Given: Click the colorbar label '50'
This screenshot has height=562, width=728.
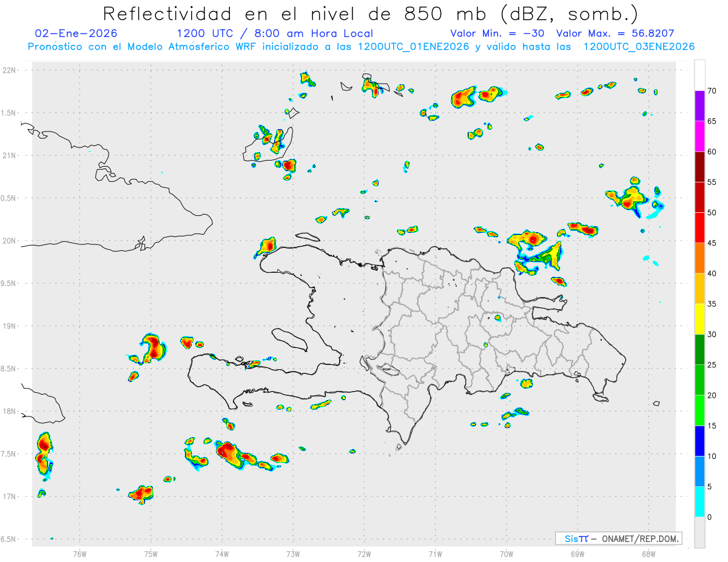Looking at the screenshot, I should tap(712, 213).
